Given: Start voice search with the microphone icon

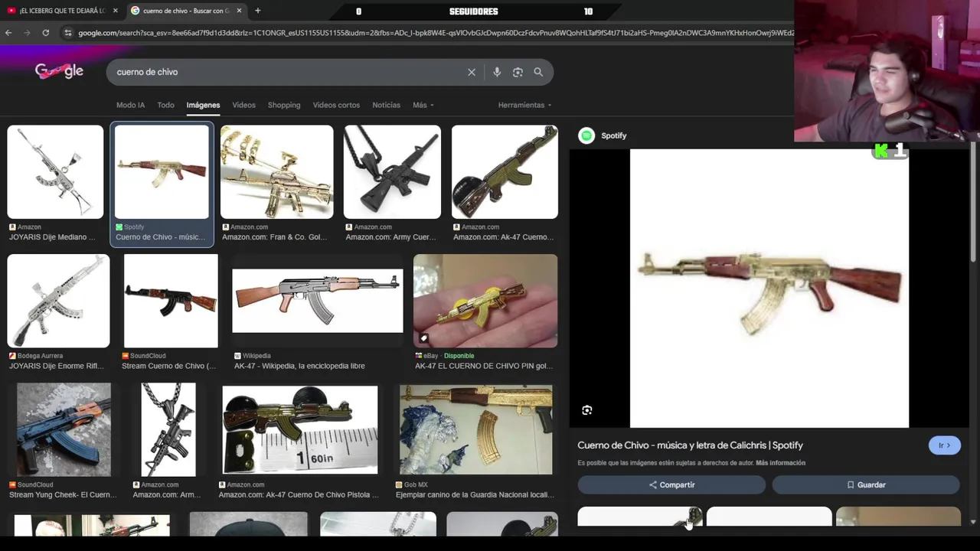Looking at the screenshot, I should pyautogui.click(x=497, y=72).
